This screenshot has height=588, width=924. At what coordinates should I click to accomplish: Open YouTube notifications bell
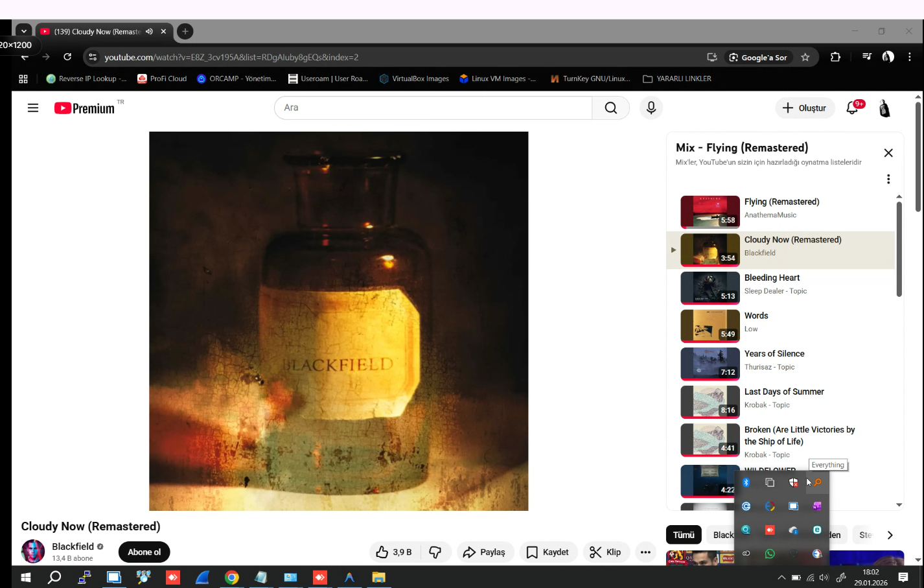point(853,108)
